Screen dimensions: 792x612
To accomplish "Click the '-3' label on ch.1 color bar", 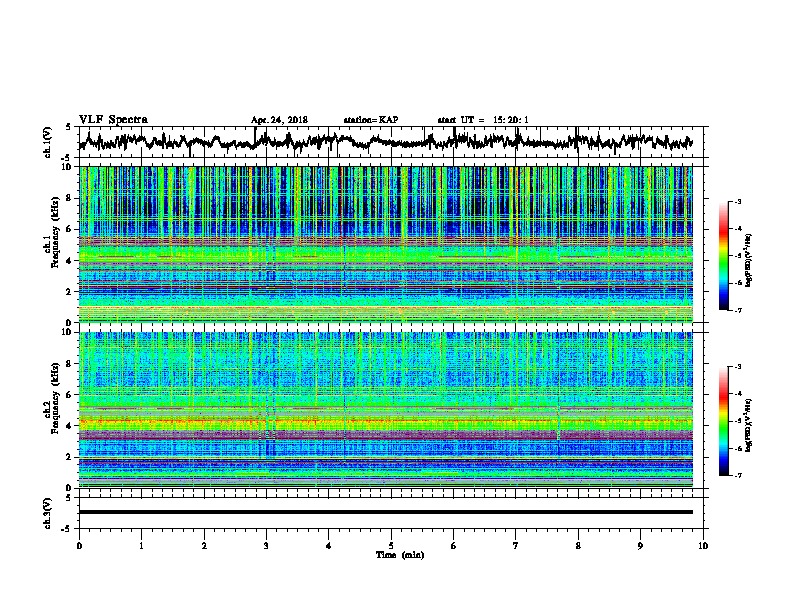I will (x=738, y=201).
